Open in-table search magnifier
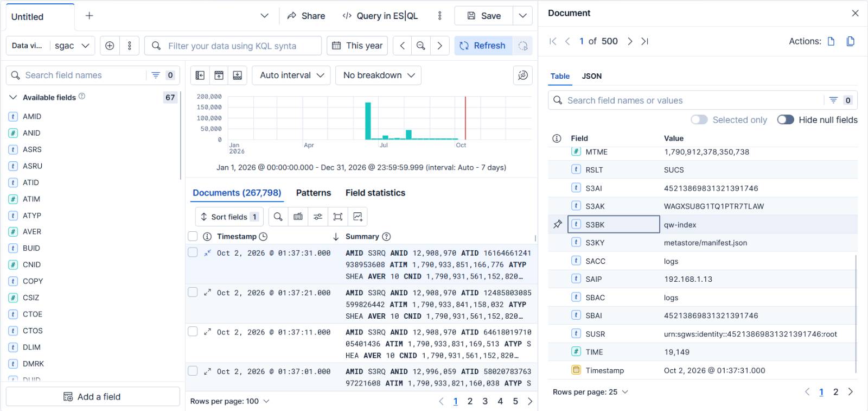 (278, 217)
